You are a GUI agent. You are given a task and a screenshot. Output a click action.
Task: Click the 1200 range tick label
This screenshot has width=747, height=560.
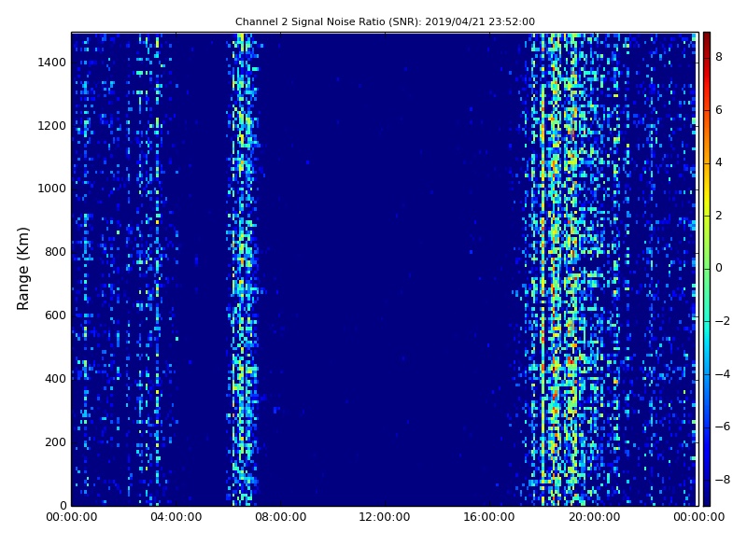click(52, 126)
